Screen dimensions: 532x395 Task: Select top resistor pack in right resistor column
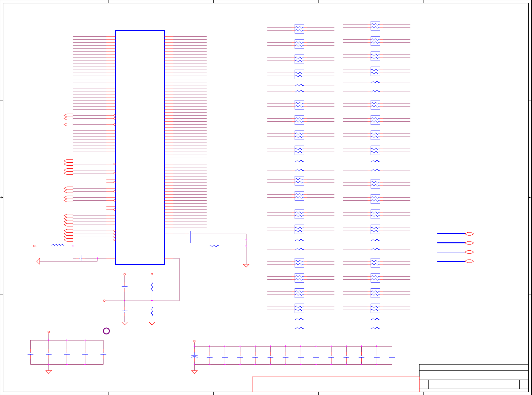[x=375, y=26]
